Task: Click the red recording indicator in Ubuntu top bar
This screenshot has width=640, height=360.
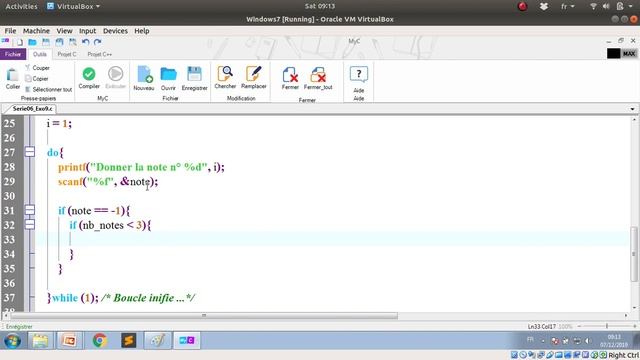Action: [x=522, y=6]
